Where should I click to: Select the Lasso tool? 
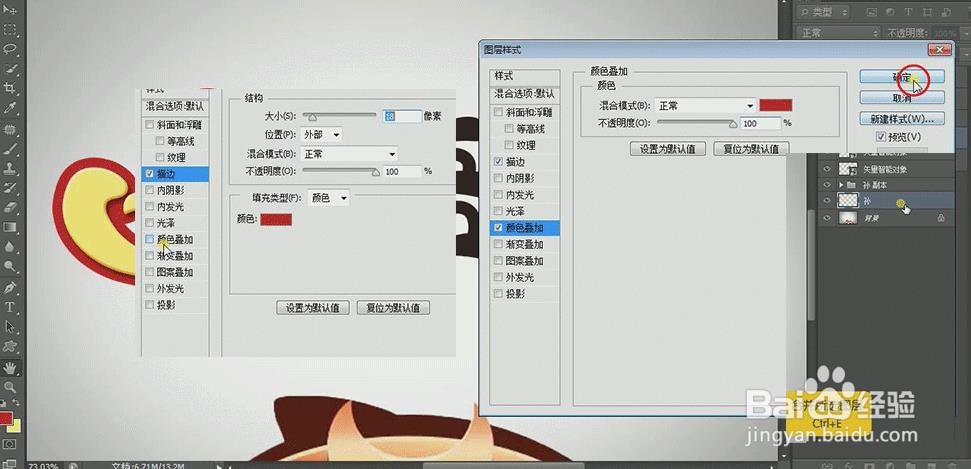(x=10, y=49)
